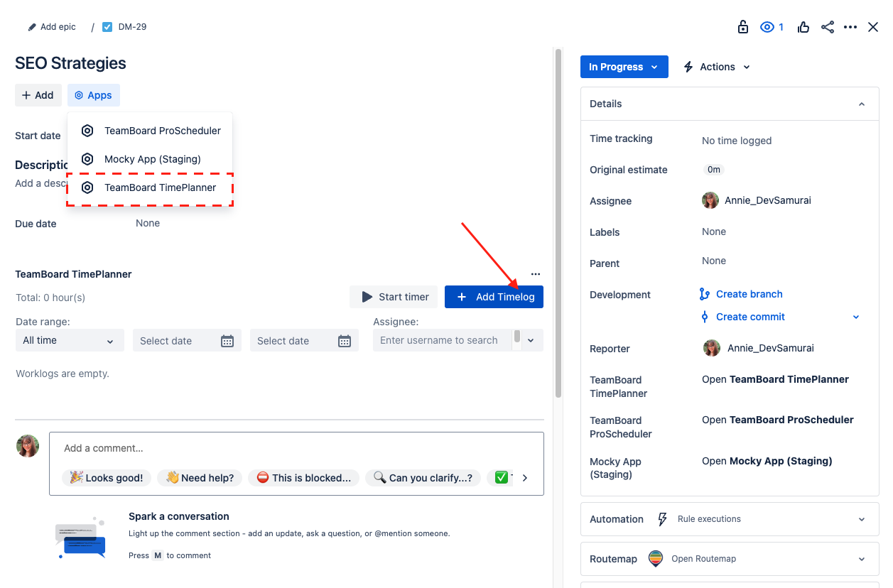This screenshot has width=893, height=588.
Task: Open the In Progress status dropdown
Action: pos(624,67)
